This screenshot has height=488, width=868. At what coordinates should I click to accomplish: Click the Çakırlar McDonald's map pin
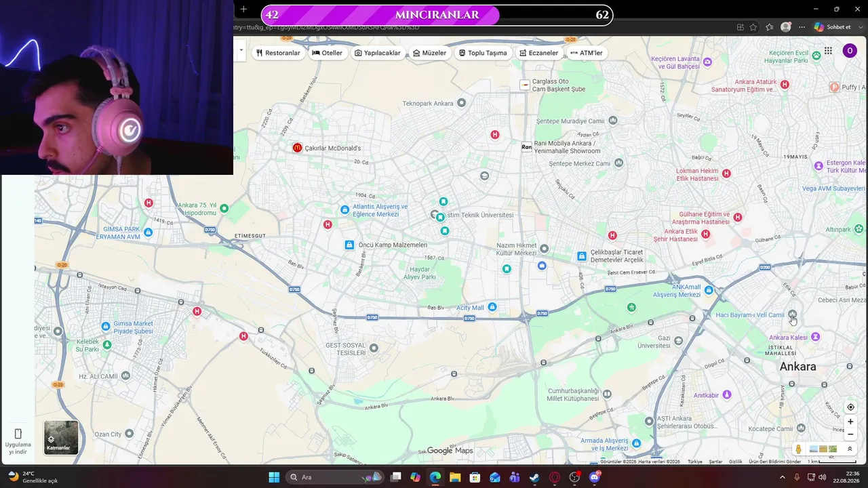(297, 148)
